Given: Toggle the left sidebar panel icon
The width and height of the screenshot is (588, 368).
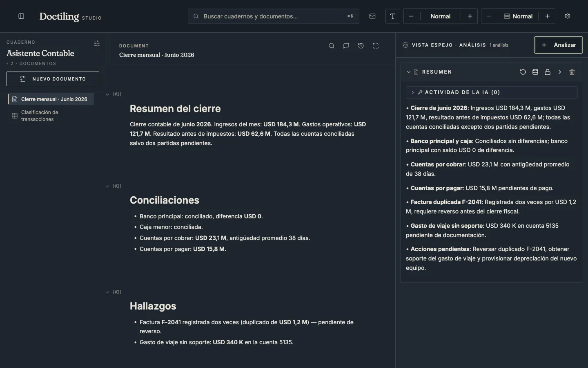Looking at the screenshot, I should (21, 16).
